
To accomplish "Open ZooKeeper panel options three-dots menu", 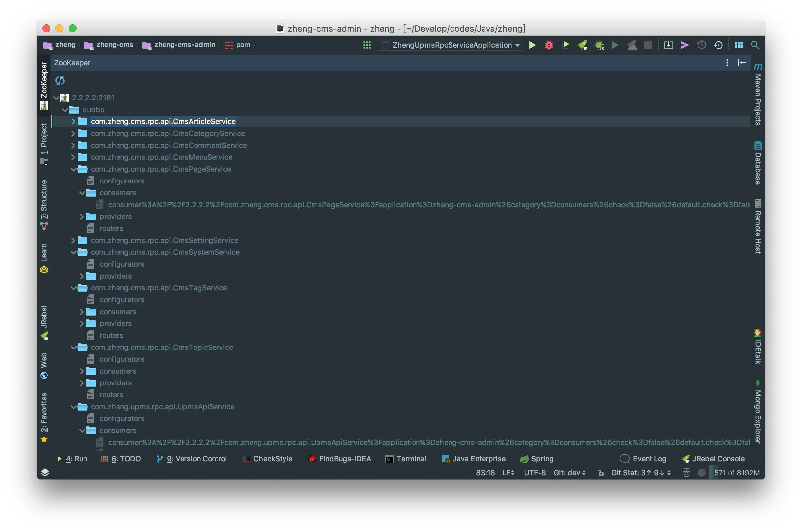I will [727, 63].
